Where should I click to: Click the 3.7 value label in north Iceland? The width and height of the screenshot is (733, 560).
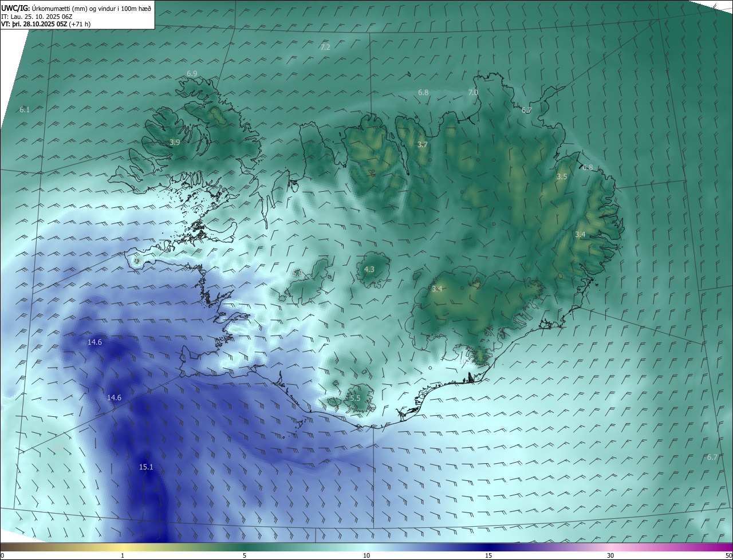(x=423, y=145)
